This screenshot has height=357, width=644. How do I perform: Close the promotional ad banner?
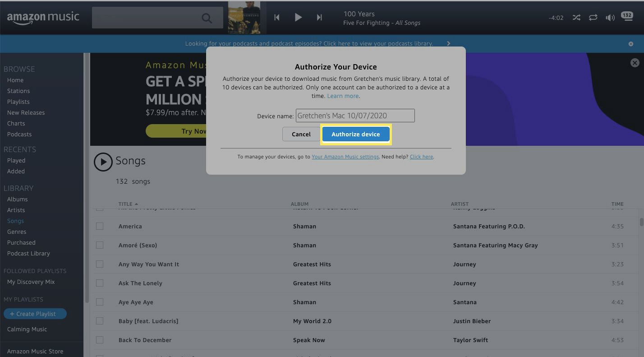[635, 63]
